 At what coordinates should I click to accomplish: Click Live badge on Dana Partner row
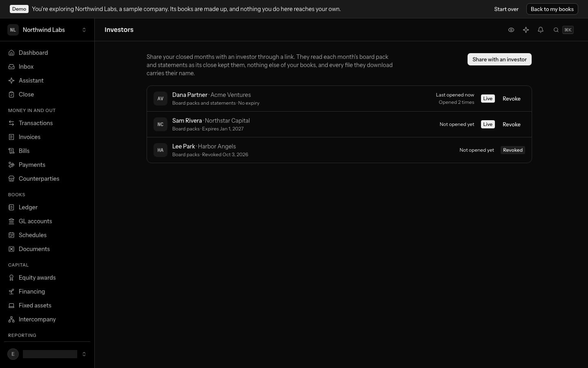click(x=488, y=99)
